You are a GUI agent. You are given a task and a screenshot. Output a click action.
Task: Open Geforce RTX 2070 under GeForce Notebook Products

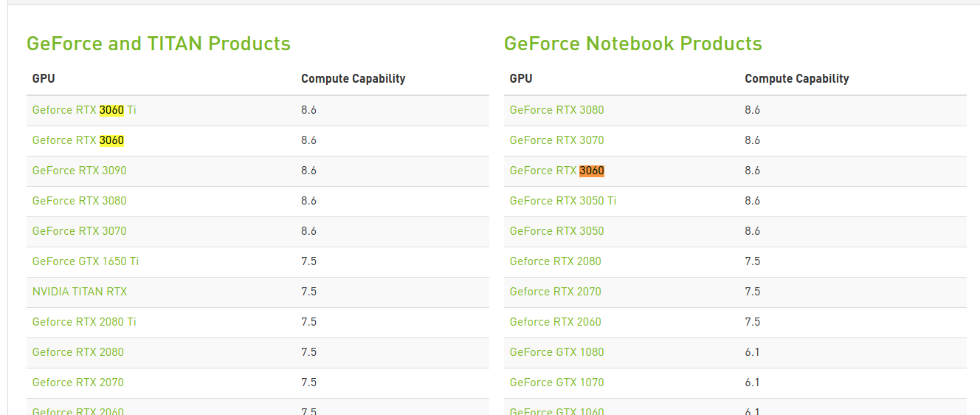pos(556,292)
